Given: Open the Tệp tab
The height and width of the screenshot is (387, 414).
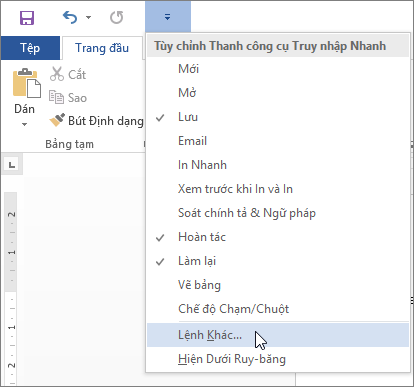Looking at the screenshot, I should (x=30, y=48).
